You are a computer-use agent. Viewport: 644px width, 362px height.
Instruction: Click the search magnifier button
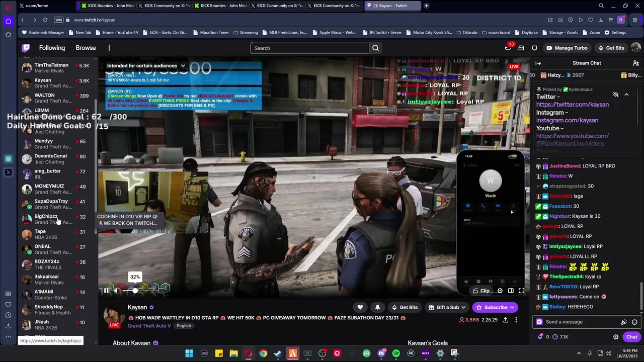pos(375,48)
